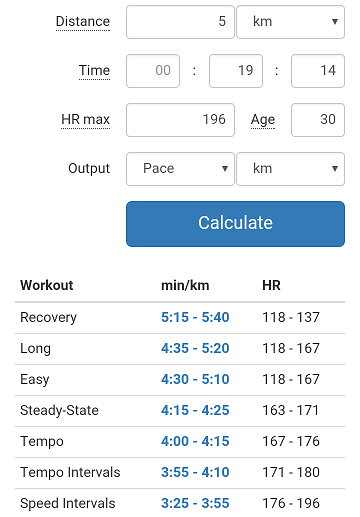Select the seconds field showing 14
This screenshot has width=360, height=517.
[318, 71]
